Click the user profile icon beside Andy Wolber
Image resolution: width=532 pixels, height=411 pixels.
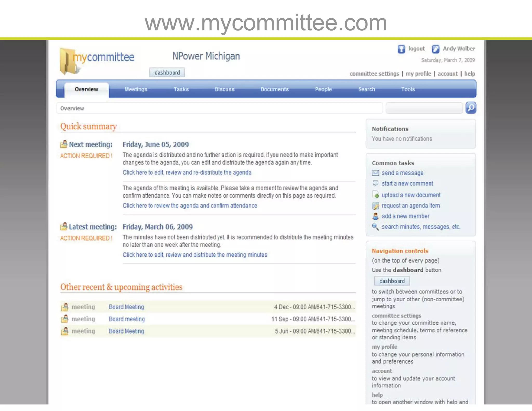coord(435,49)
